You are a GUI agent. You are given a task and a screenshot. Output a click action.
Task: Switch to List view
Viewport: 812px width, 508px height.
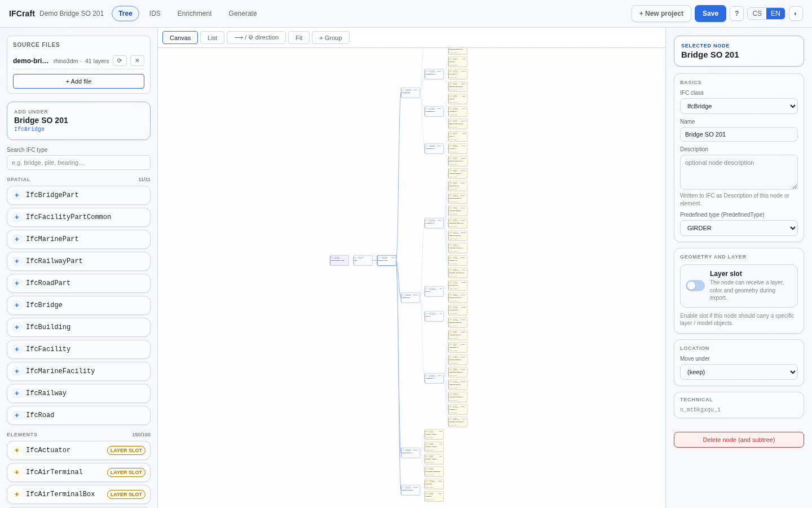[212, 38]
